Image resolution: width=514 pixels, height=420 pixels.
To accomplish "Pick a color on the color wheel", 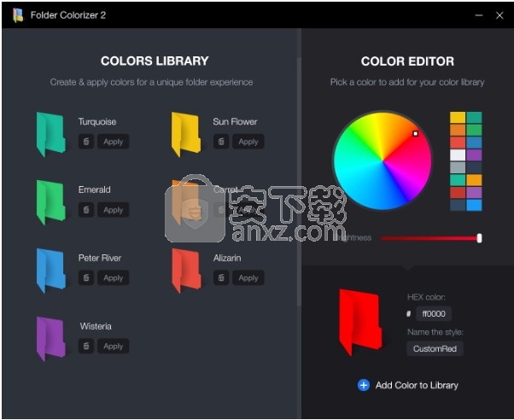I will coord(383,160).
